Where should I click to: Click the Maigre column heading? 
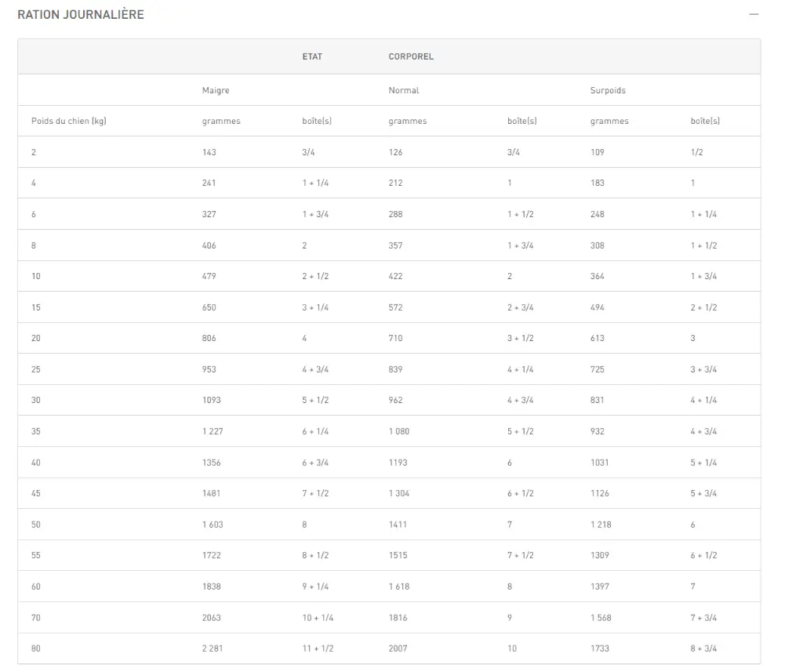coord(216,90)
